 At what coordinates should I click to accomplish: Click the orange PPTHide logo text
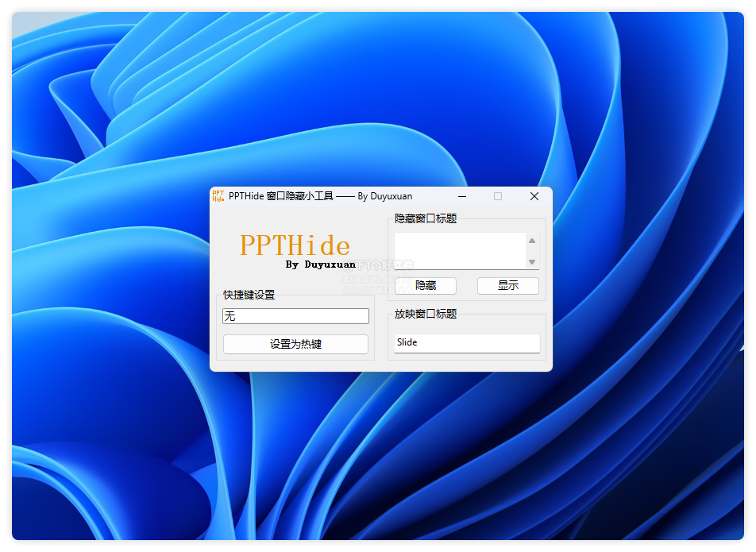[x=295, y=245]
